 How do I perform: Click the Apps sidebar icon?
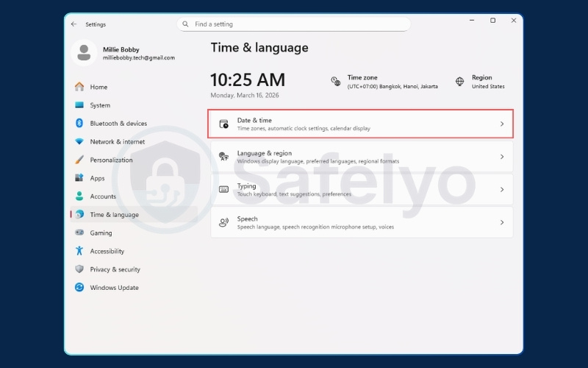coord(79,178)
